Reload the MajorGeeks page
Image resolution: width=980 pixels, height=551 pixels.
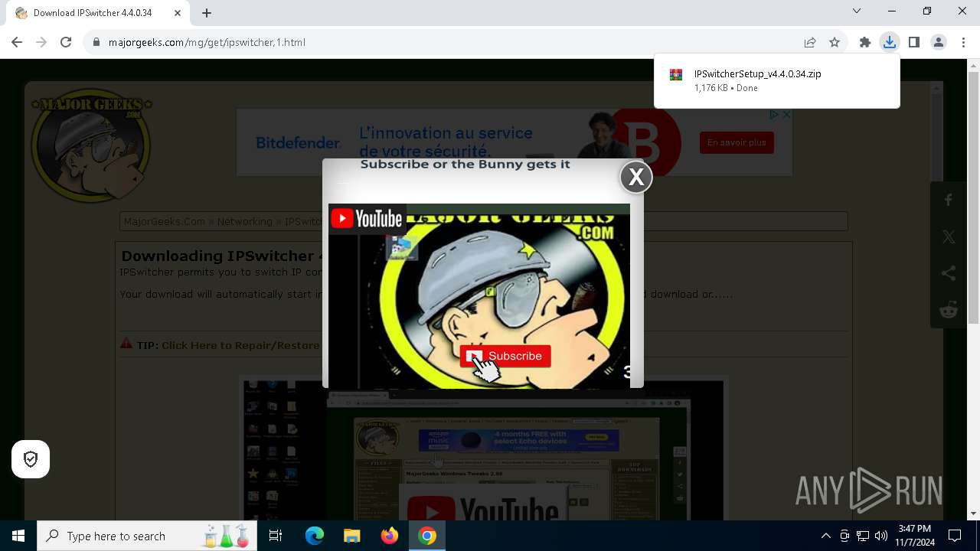[x=66, y=42]
